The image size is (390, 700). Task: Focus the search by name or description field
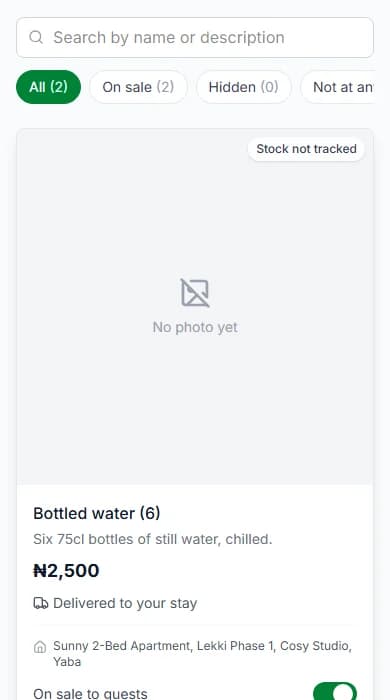195,38
